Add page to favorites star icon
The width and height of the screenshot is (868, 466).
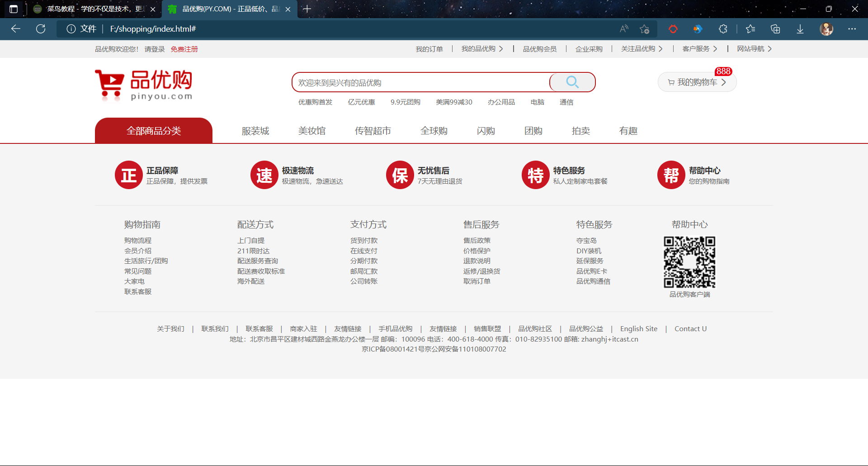644,29
